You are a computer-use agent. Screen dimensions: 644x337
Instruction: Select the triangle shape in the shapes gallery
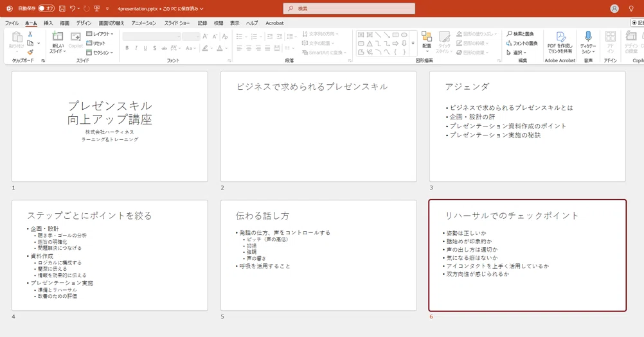tap(370, 44)
